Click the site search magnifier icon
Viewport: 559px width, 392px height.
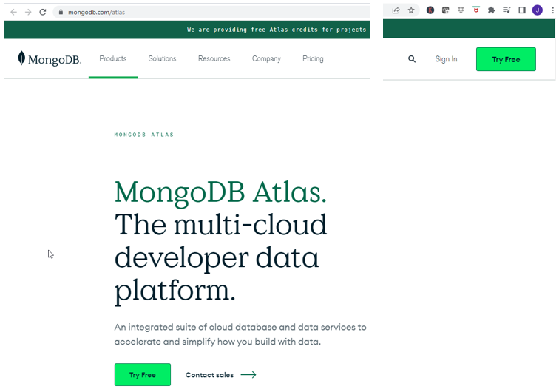click(412, 59)
